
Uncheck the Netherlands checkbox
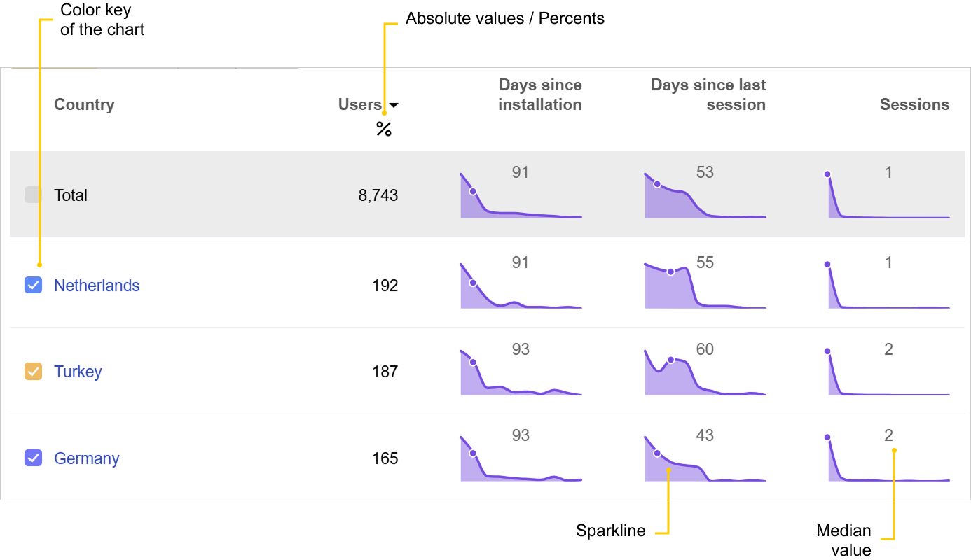click(33, 285)
